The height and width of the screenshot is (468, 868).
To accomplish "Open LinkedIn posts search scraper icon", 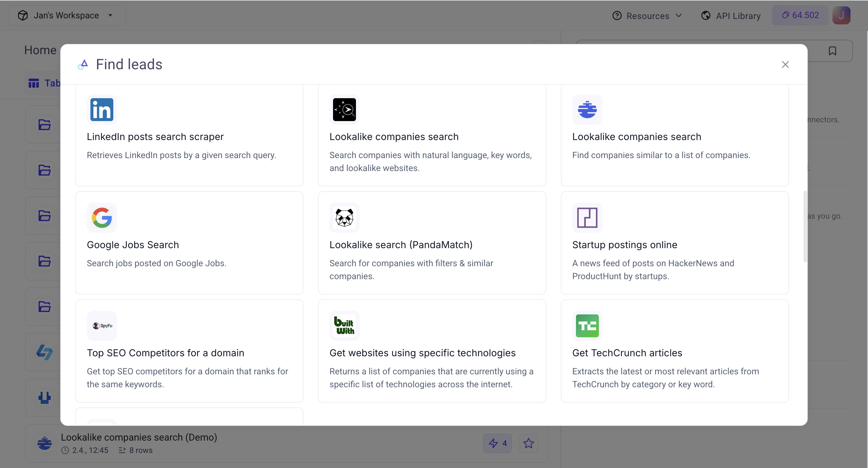I will click(x=102, y=109).
